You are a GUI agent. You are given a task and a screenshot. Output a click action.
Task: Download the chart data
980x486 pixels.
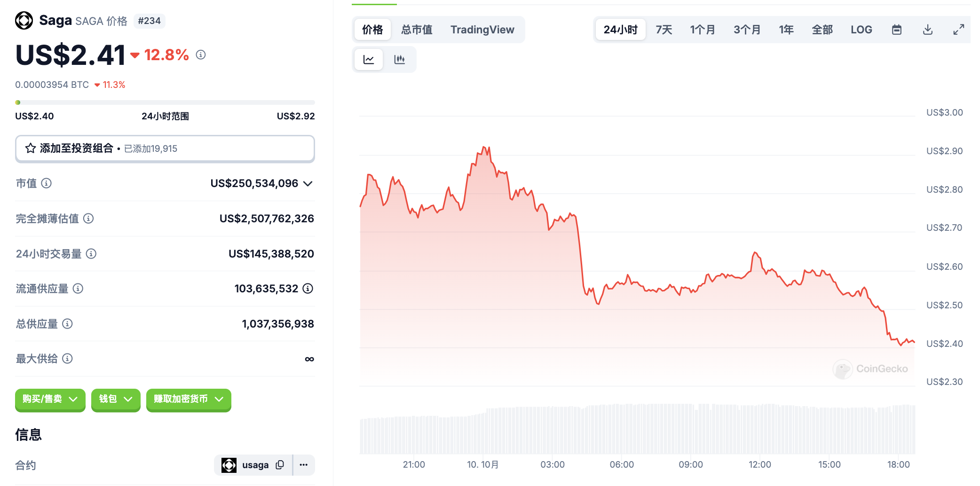[927, 30]
